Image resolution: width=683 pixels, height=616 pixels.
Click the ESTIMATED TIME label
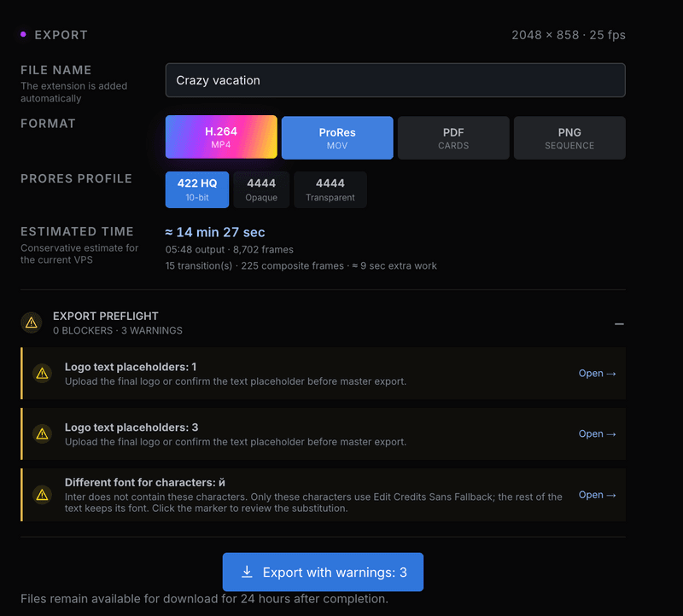pyautogui.click(x=77, y=231)
